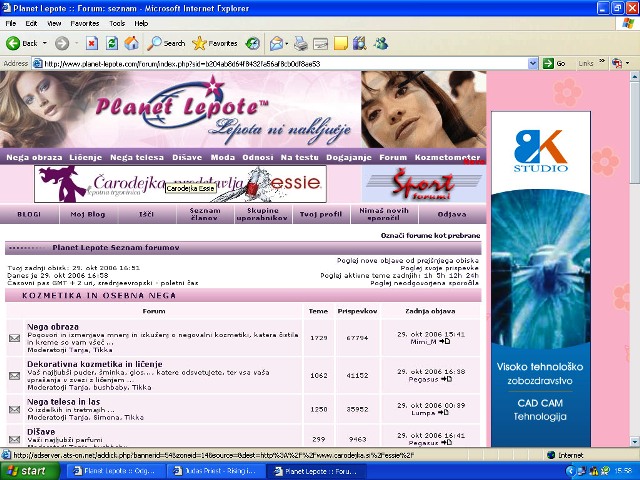Click the History toolbar icon
This screenshot has height=480, width=640.
click(x=253, y=43)
